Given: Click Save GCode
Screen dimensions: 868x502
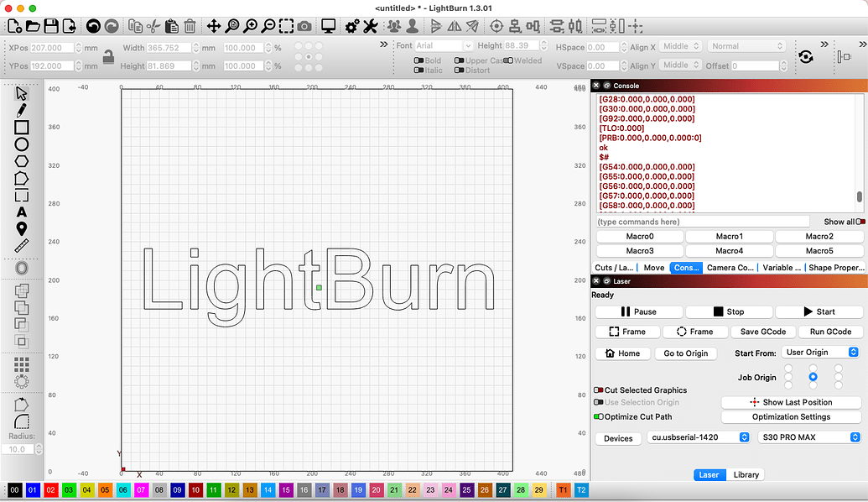Looking at the screenshot, I should [762, 331].
